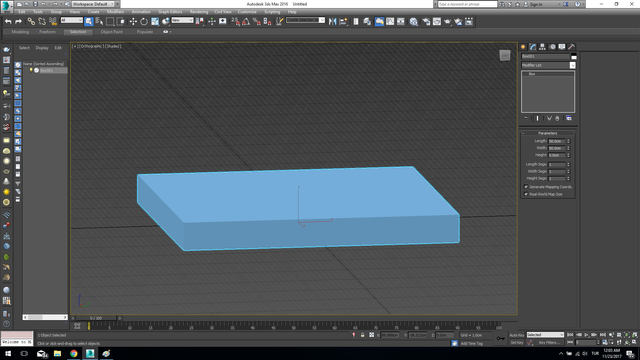Open the Rendering menu

(x=199, y=12)
